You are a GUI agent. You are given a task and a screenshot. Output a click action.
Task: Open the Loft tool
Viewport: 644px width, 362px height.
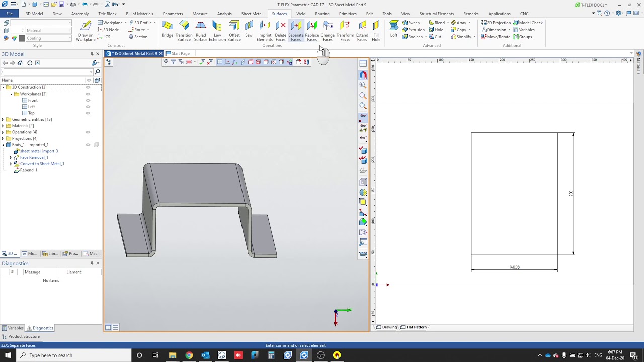coord(394,29)
